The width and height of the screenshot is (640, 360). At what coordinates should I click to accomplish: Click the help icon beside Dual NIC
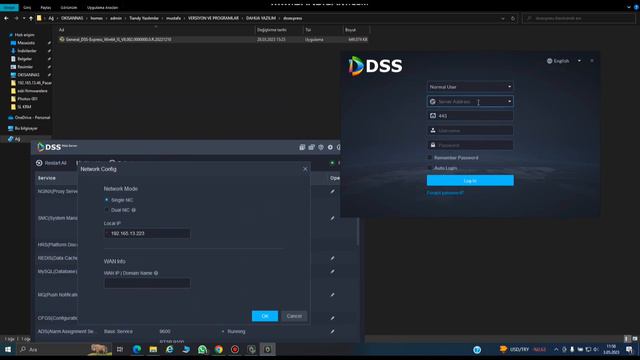pos(133,210)
